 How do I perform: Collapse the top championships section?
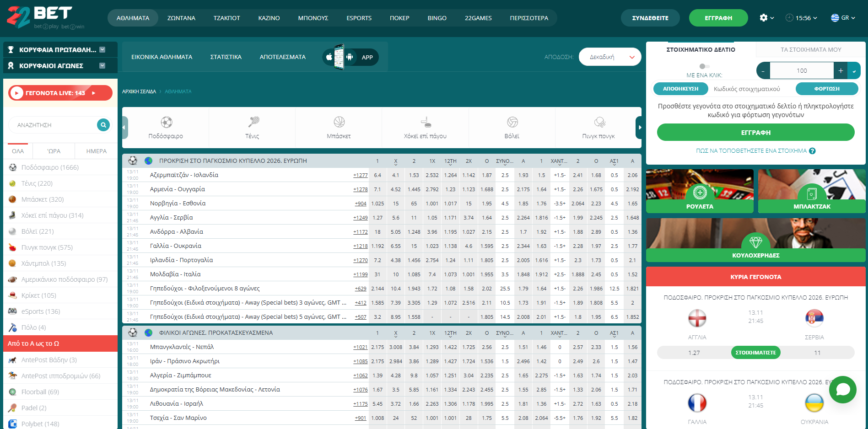(102, 50)
